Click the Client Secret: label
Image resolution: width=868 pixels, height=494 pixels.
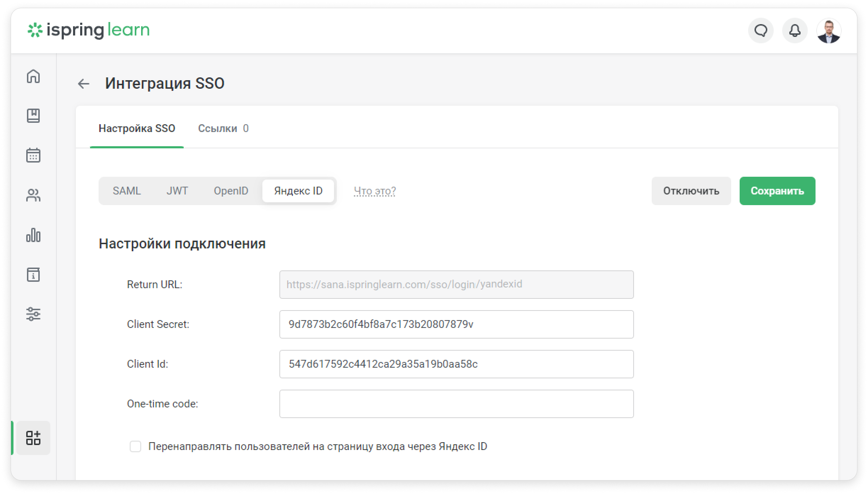pyautogui.click(x=158, y=324)
